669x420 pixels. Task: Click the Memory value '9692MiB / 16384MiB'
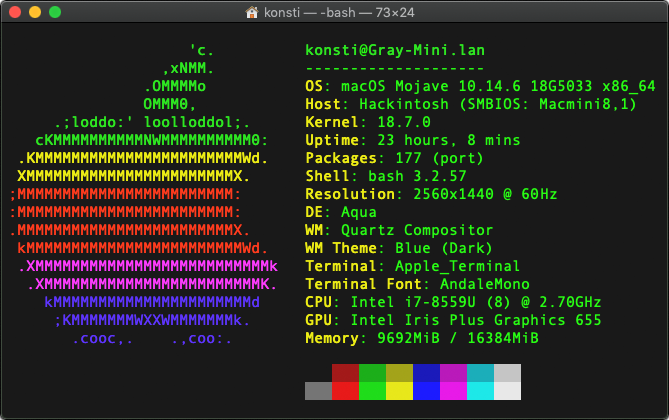[458, 338]
